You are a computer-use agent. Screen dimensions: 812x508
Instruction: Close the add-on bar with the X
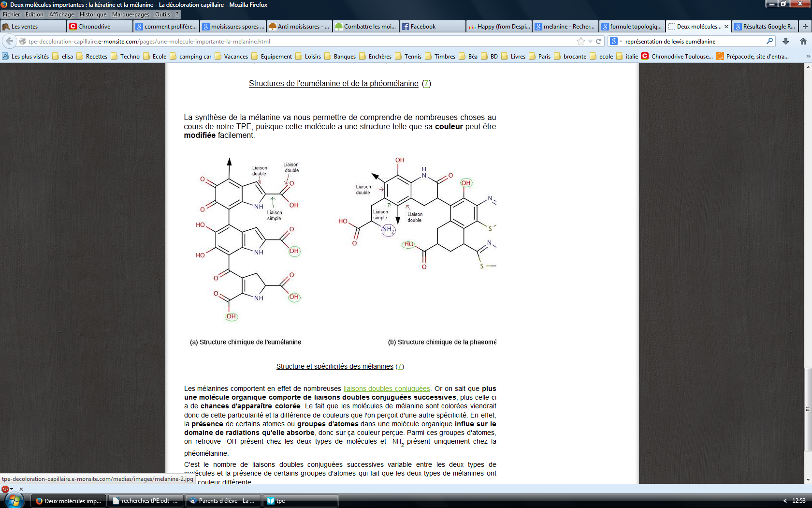point(21,489)
